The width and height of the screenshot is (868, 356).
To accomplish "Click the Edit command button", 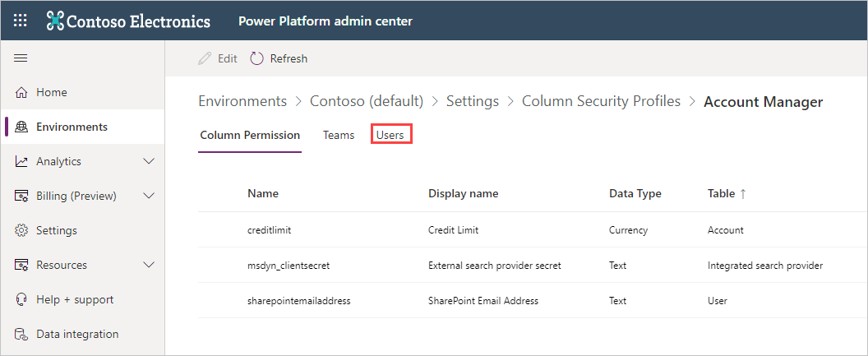I will point(218,58).
